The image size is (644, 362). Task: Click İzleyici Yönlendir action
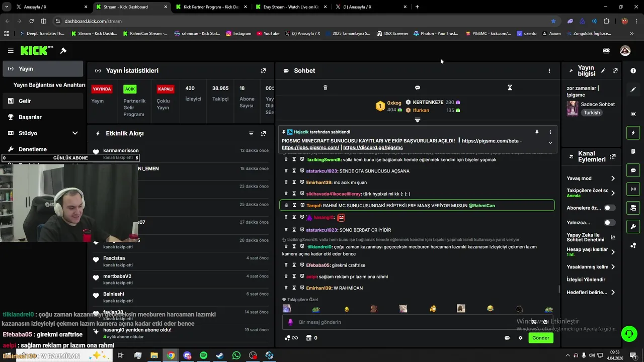tap(586, 280)
